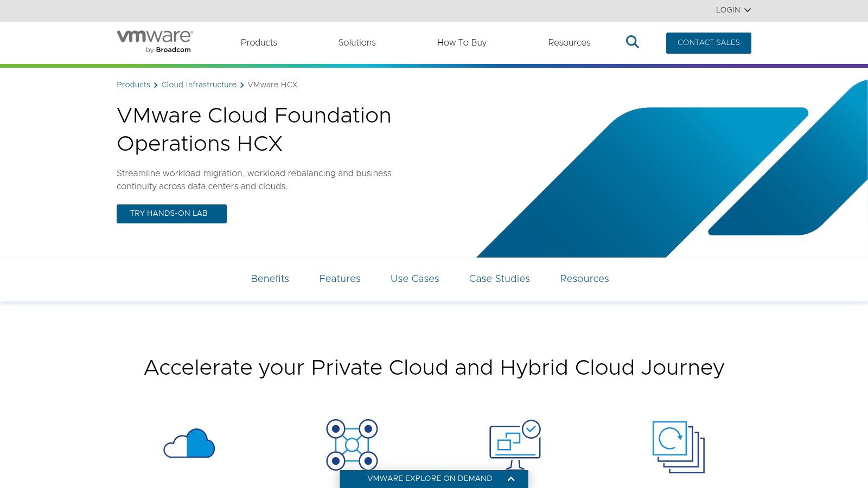Viewport: 868px width, 488px height.
Task: Open the Resources menu in top navigation
Action: [x=569, y=42]
